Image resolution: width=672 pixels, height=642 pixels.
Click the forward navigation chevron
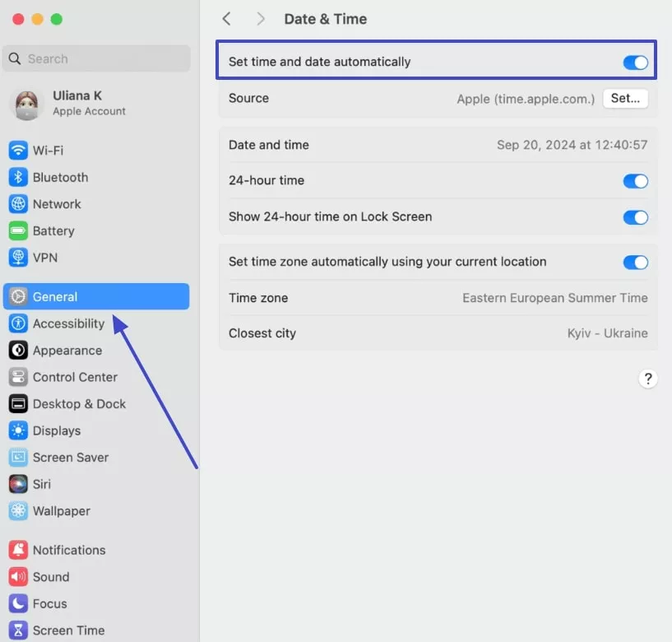tap(260, 18)
